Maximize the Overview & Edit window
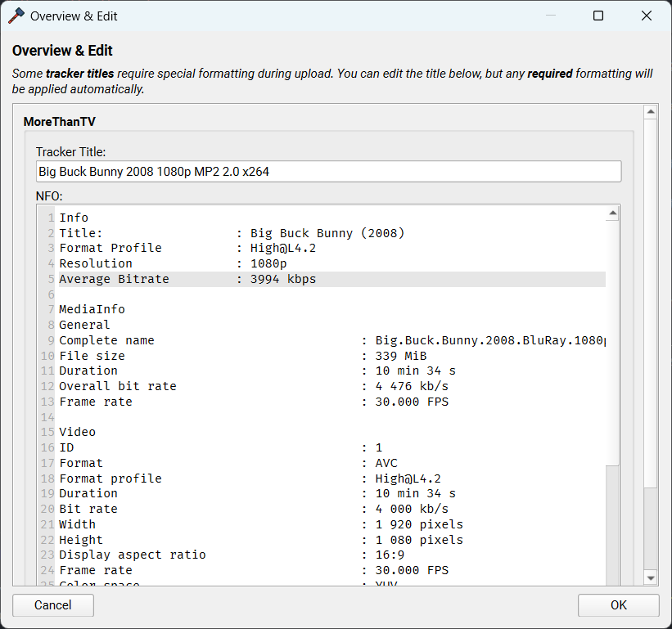The width and height of the screenshot is (672, 629). coord(598,16)
